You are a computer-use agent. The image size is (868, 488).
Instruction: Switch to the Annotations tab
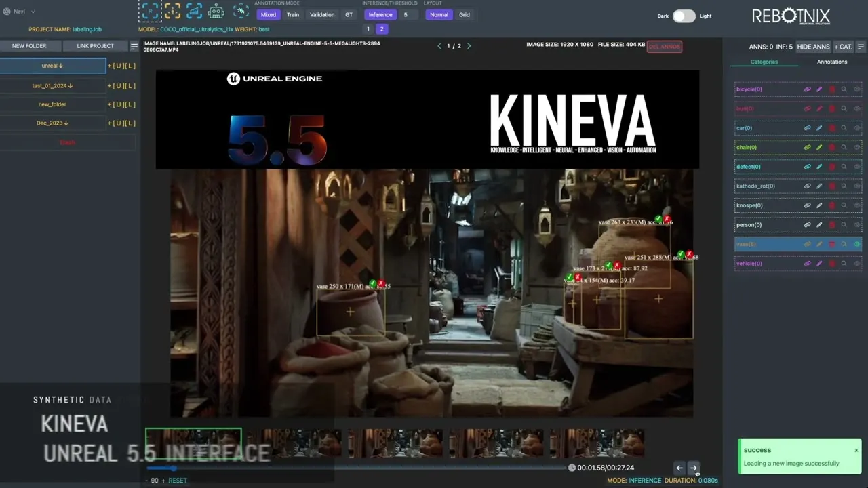(832, 62)
